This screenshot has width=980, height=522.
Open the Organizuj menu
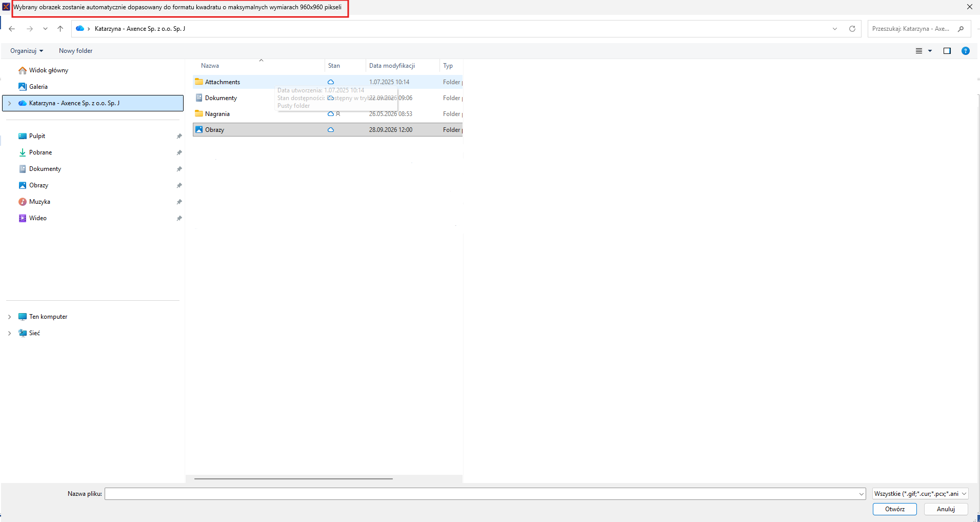tap(27, 51)
